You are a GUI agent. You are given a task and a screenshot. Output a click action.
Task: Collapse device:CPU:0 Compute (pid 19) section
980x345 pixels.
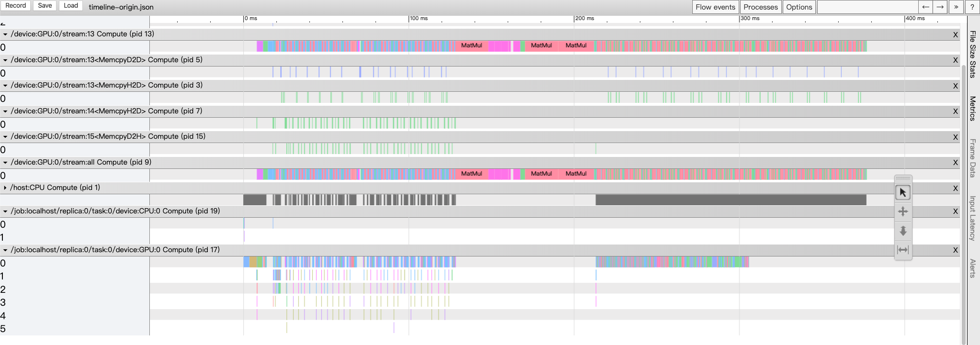[x=5, y=211]
